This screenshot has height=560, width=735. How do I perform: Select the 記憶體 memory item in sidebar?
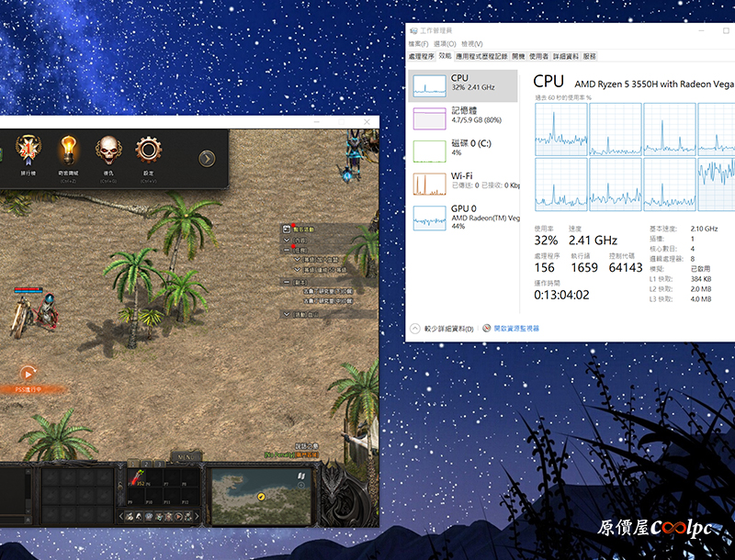(x=463, y=118)
